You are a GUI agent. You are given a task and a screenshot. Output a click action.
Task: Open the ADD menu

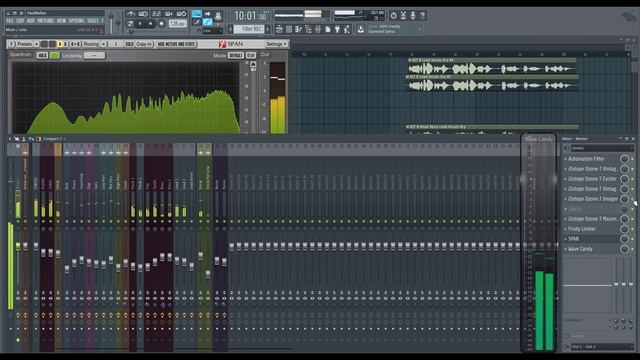[31, 21]
